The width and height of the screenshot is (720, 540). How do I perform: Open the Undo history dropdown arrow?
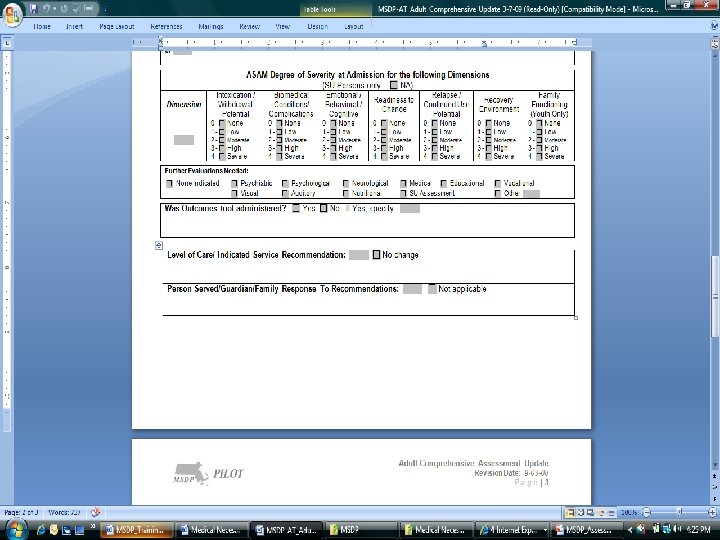coord(55,9)
